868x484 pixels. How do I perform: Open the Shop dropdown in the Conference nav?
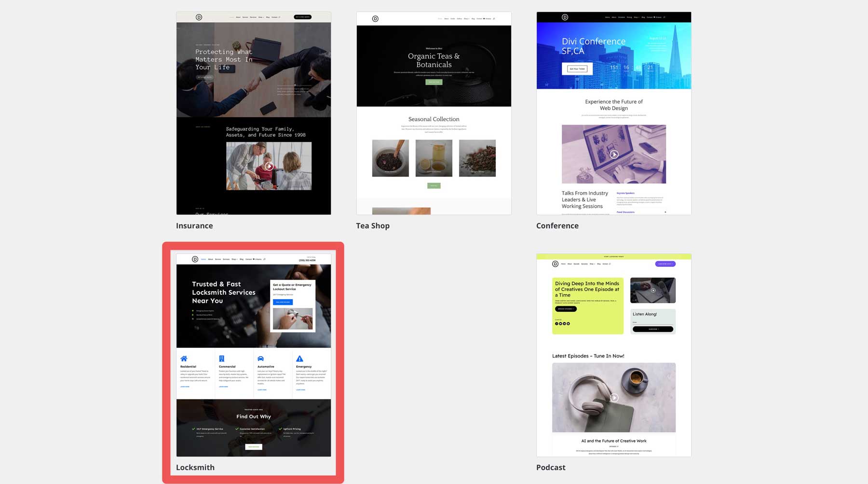pyautogui.click(x=637, y=17)
